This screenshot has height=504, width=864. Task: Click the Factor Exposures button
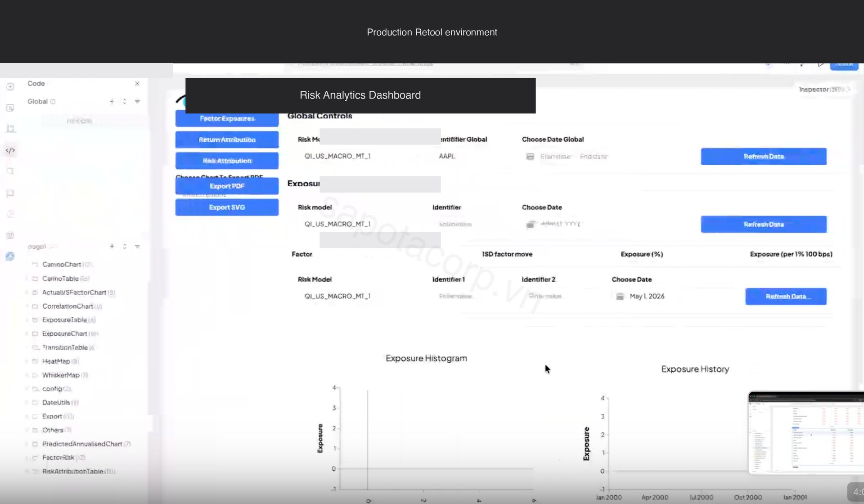tap(227, 119)
